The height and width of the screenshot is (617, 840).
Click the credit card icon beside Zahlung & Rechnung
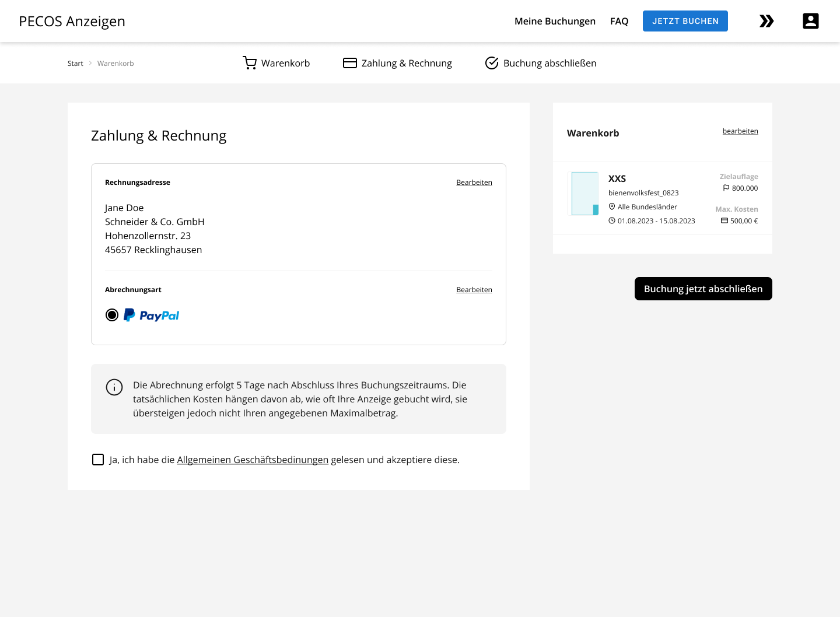[350, 63]
